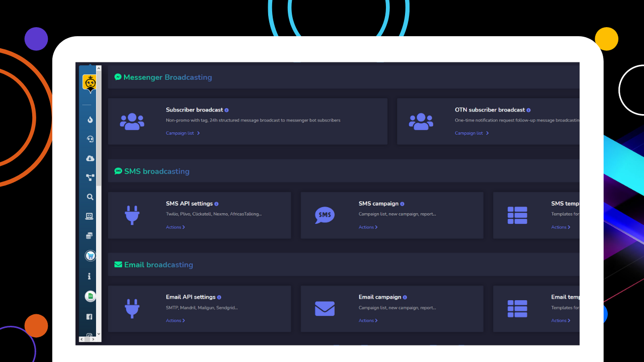Click the flow builder icon in sidebar

[x=90, y=177]
